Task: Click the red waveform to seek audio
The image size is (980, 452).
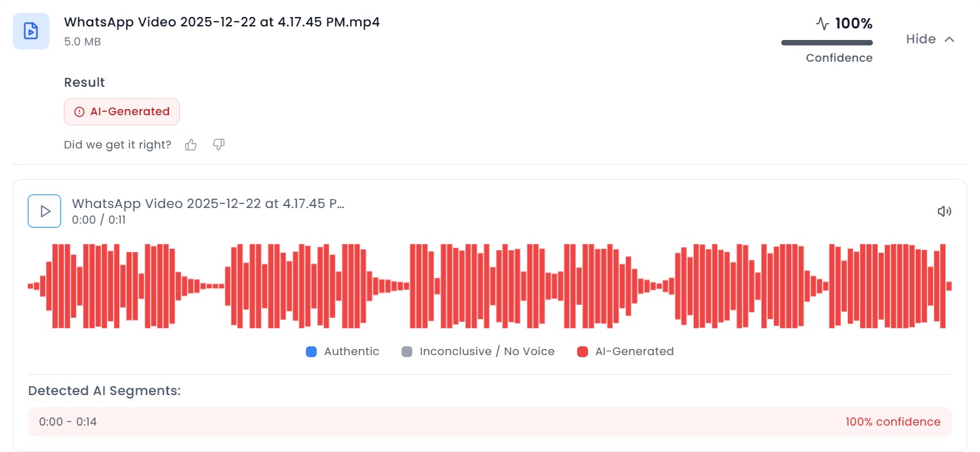Action: (x=490, y=286)
